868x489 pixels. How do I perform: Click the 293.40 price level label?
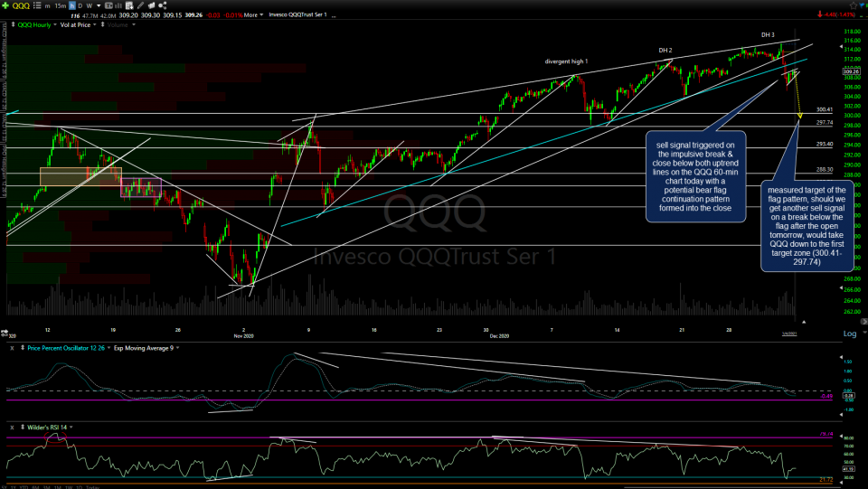(825, 144)
